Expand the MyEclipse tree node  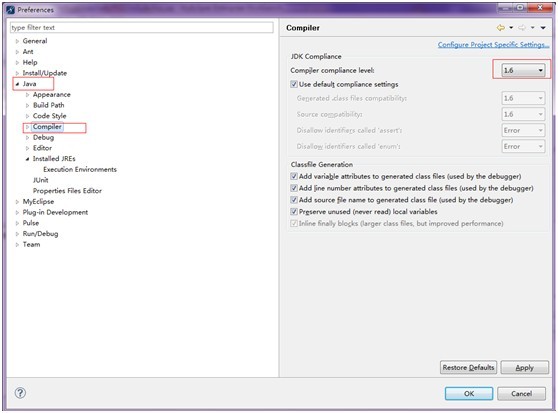click(x=17, y=202)
